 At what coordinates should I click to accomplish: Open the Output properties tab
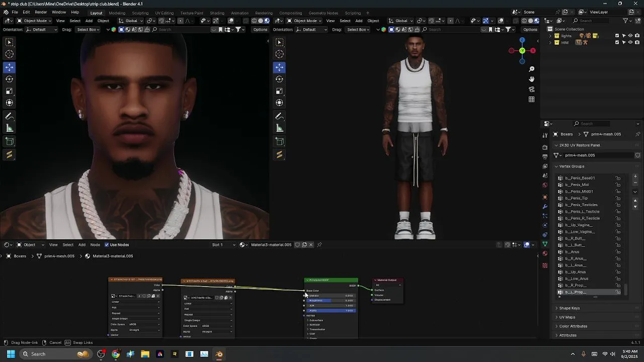tap(545, 156)
